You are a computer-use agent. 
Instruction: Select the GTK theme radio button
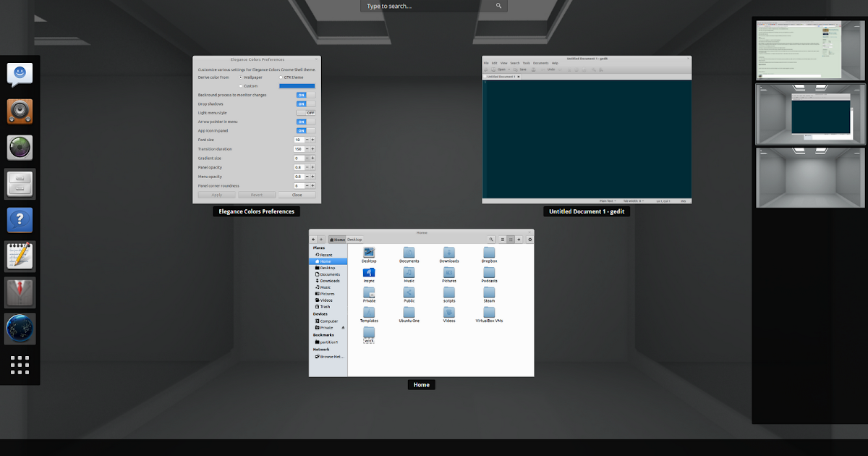point(281,77)
